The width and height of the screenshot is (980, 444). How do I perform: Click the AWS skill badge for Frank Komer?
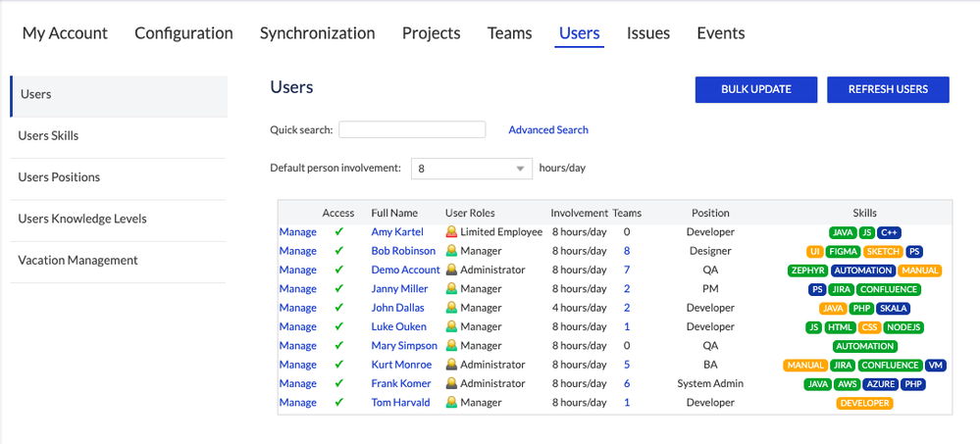848,384
